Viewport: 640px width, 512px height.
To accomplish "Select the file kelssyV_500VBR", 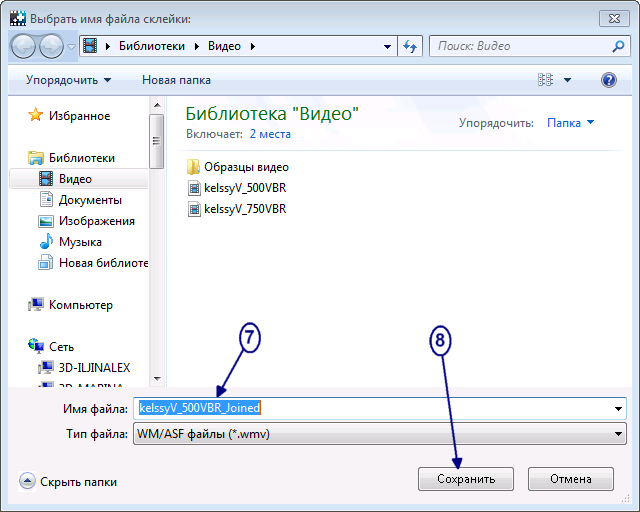I will (245, 188).
